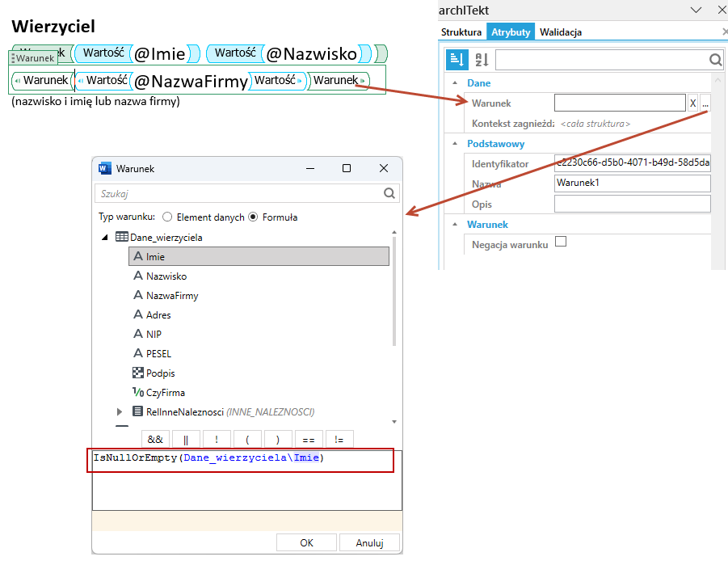The image size is (728, 565).
Task: Select Formuła radio button
Action: pyautogui.click(x=253, y=217)
